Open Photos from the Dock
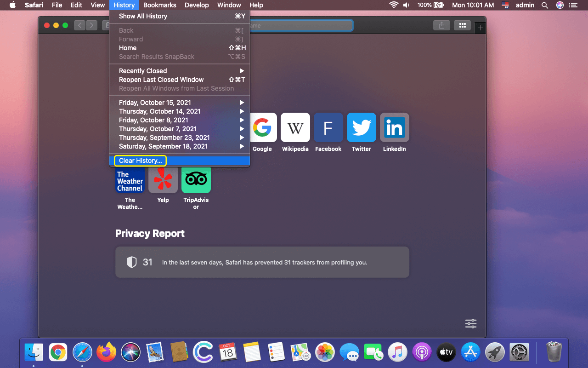Screen dimensions: 588x368 [325, 353]
